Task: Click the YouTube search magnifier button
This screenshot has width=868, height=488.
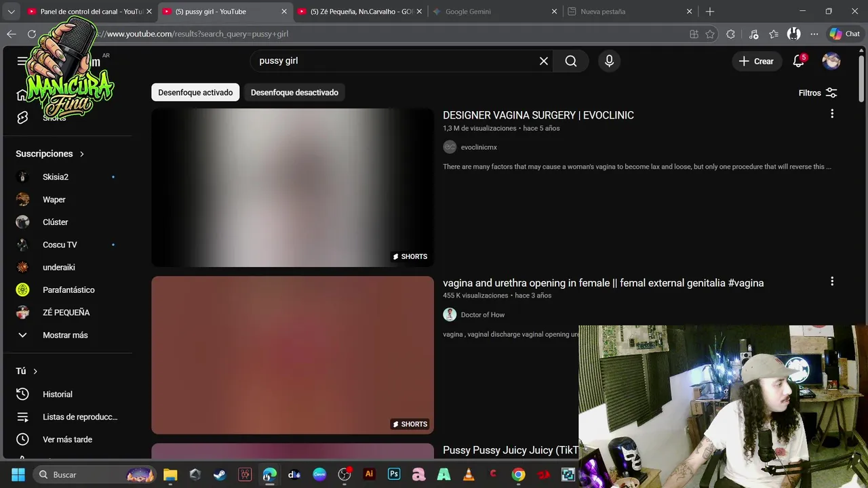Action: pyautogui.click(x=571, y=61)
